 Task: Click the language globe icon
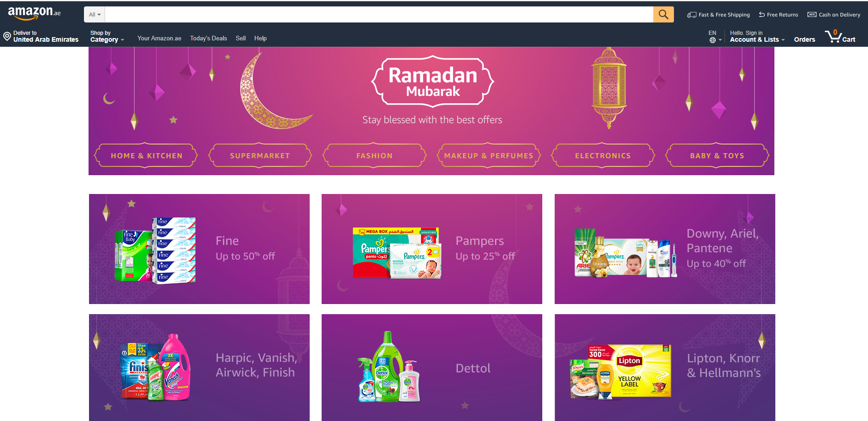pos(712,40)
